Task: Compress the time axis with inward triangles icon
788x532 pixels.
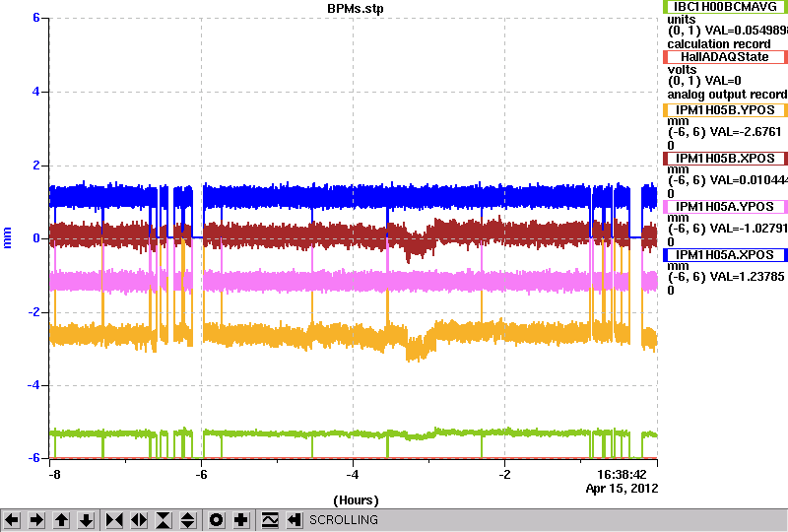Action: tap(114, 520)
